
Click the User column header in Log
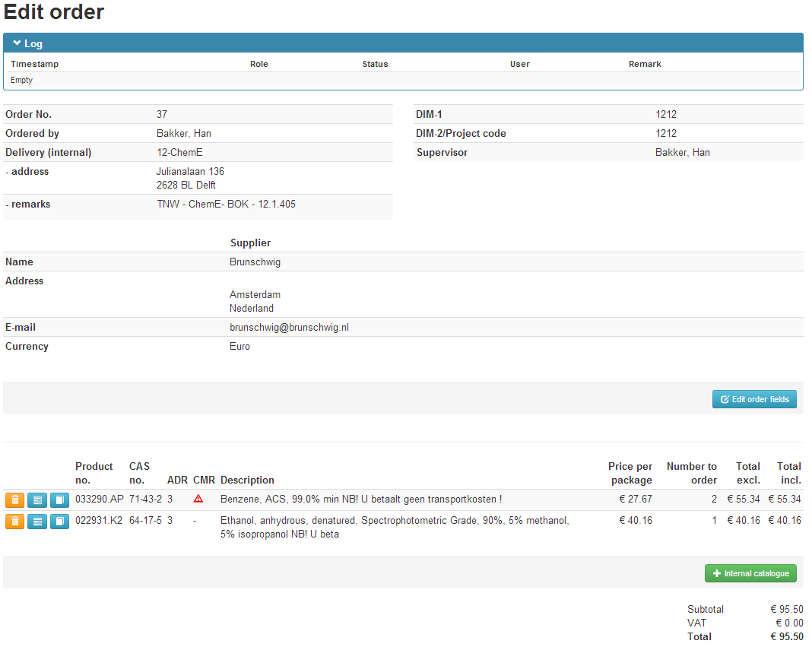[520, 64]
